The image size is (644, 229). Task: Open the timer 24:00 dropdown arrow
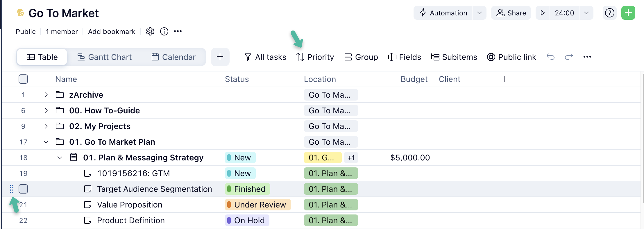point(586,13)
